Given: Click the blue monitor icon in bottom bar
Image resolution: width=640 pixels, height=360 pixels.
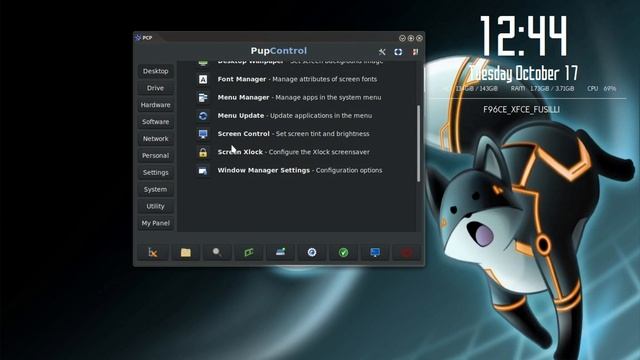Looking at the screenshot, I should coord(375,253).
